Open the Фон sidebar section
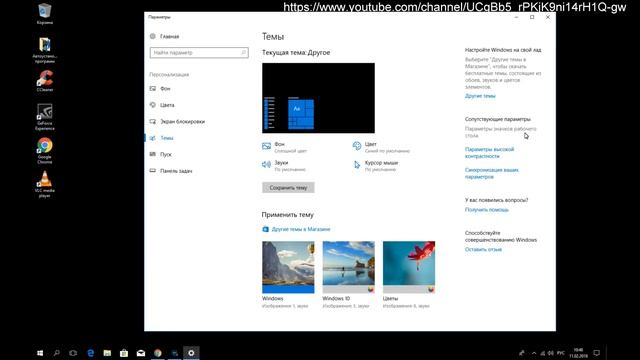The height and width of the screenshot is (360, 640). click(x=160, y=89)
